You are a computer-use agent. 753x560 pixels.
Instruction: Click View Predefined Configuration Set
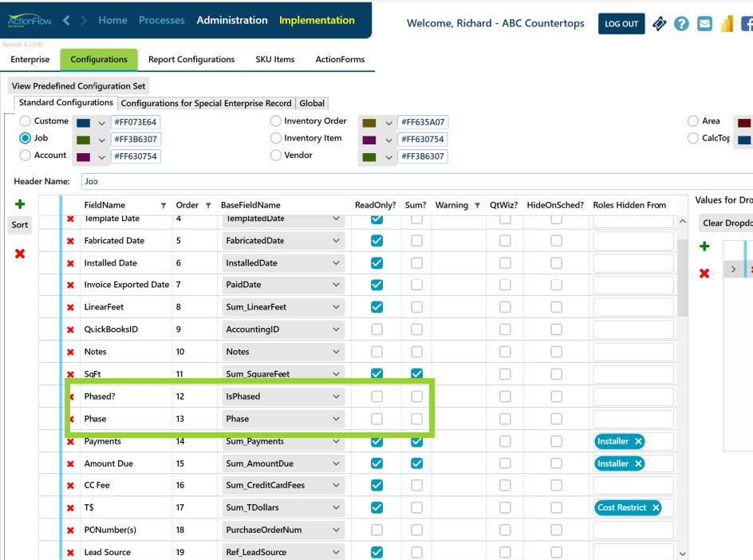point(78,86)
